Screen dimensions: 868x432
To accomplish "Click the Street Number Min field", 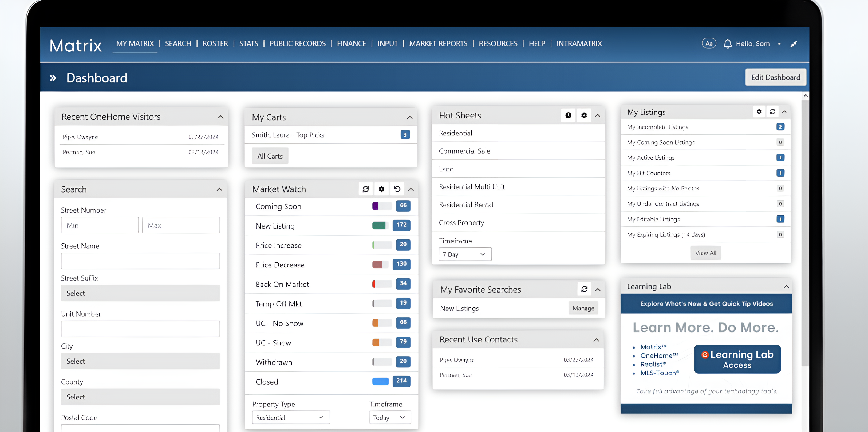I will [99, 225].
